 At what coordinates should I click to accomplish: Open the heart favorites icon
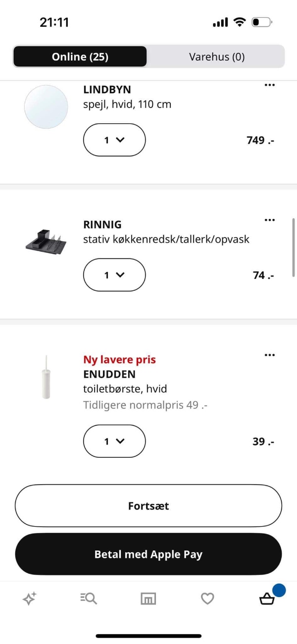[207, 599]
